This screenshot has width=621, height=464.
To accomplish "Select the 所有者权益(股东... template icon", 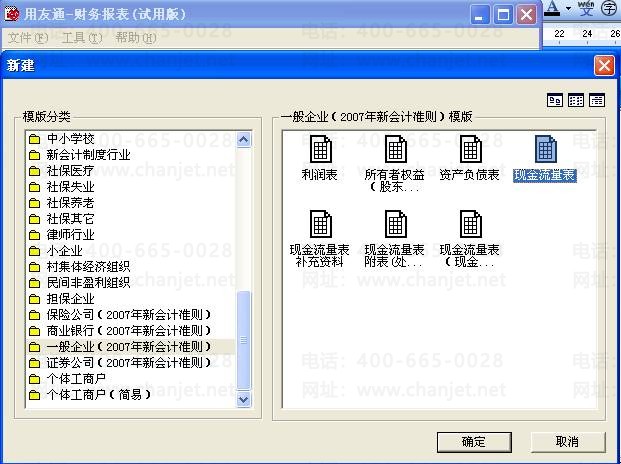I will [x=395, y=149].
